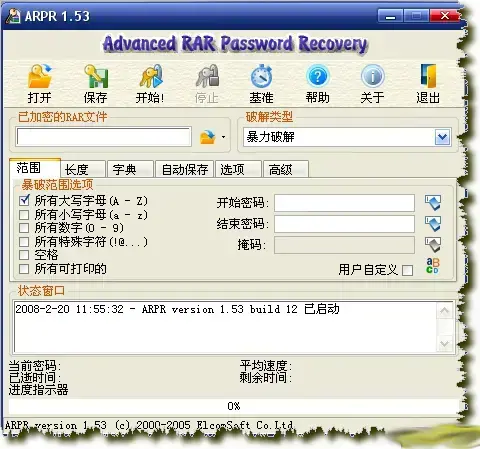Click the 退出 (Exit) door icon
Viewport: 480px width, 449px height.
[428, 76]
